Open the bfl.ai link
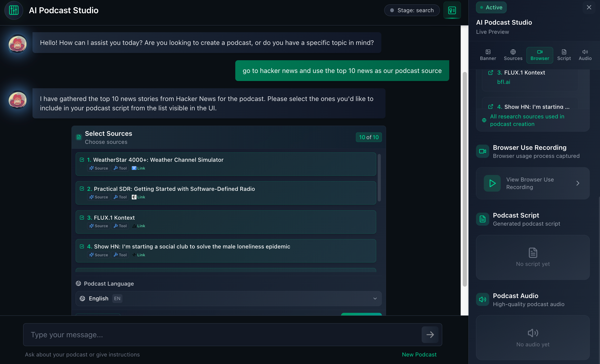600x364 pixels. tap(504, 82)
